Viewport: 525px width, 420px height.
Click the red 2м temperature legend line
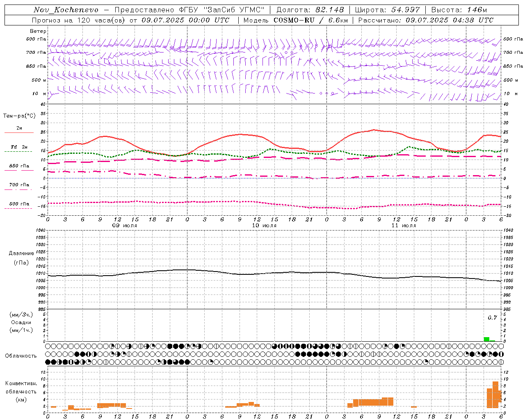click(19, 133)
